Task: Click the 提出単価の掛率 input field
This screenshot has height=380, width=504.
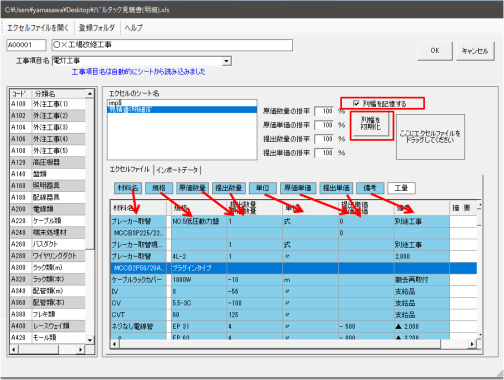Action: 324,153
